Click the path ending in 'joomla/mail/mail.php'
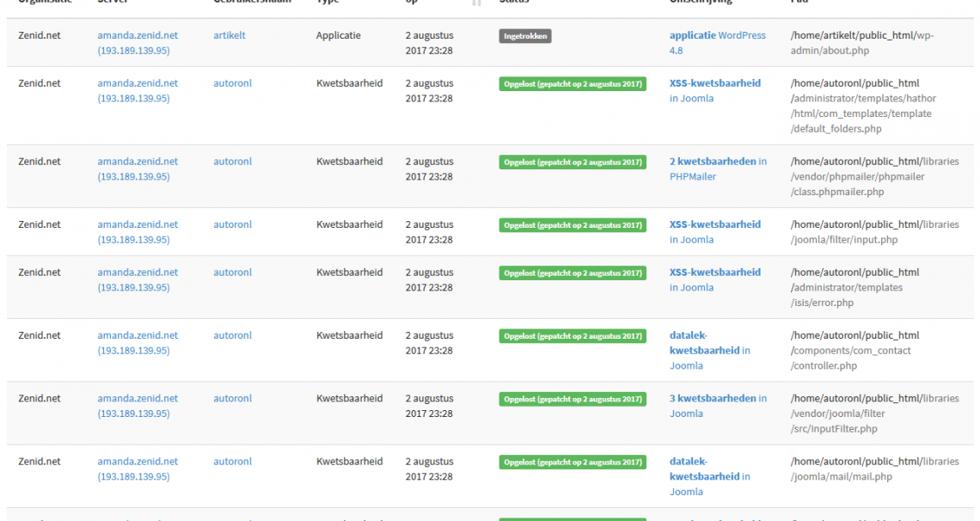The height and width of the screenshot is (521, 980). point(875,469)
